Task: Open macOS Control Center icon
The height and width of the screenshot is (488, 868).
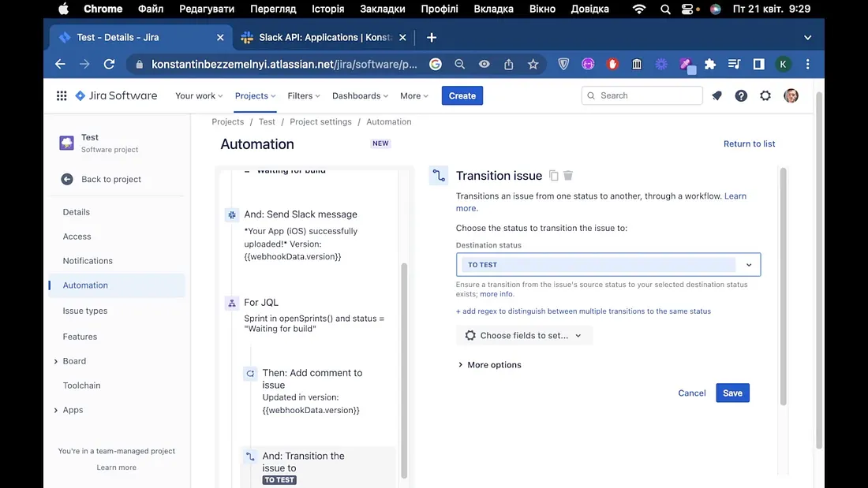Action: (x=687, y=9)
